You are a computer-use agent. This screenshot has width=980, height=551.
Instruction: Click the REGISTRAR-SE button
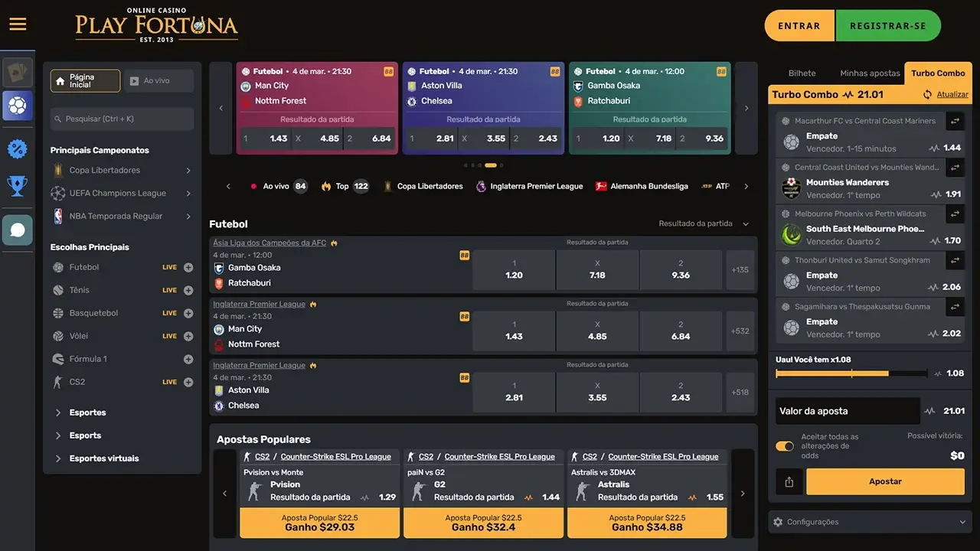[888, 26]
